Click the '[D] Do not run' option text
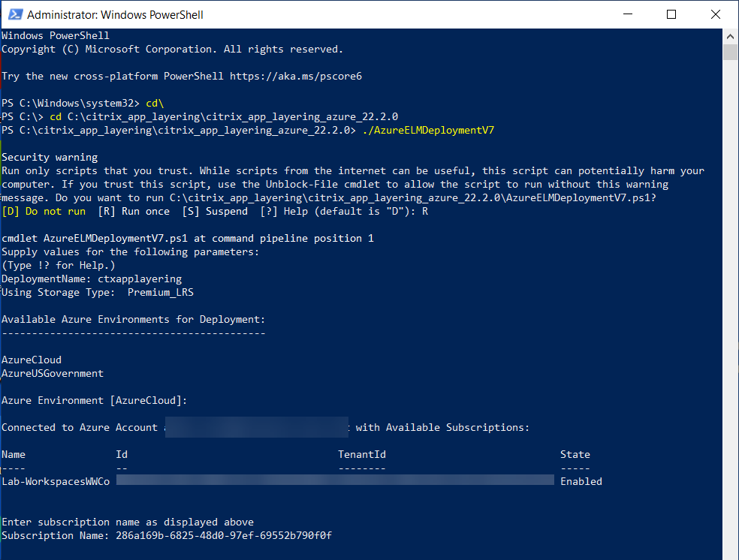The width and height of the screenshot is (739, 560). click(x=44, y=212)
